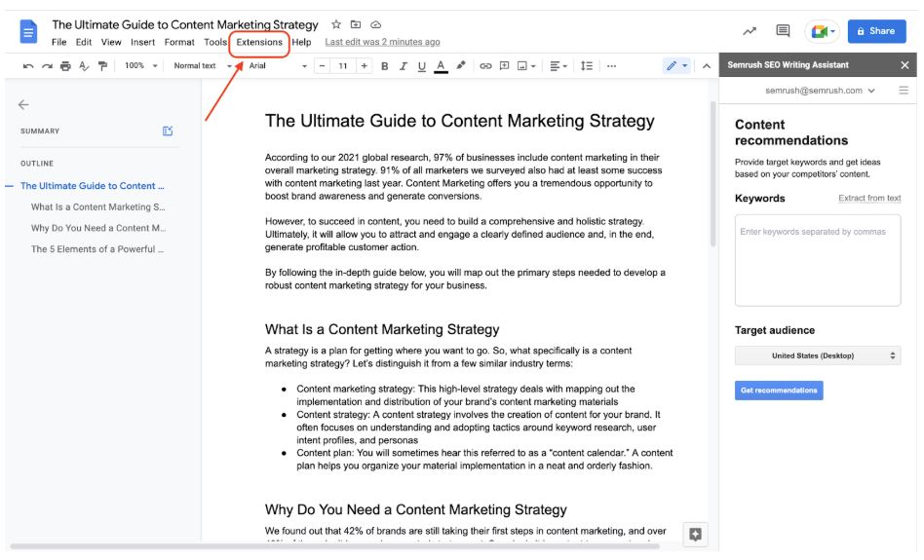This screenshot has width=924, height=560.
Task: Jump to What Is a Content Marketing heading
Action: click(97, 206)
